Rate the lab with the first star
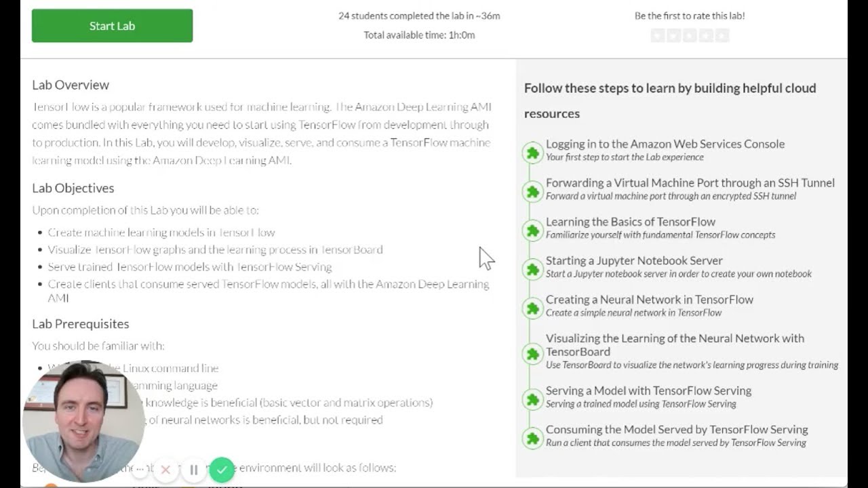This screenshot has width=868, height=488. click(657, 36)
